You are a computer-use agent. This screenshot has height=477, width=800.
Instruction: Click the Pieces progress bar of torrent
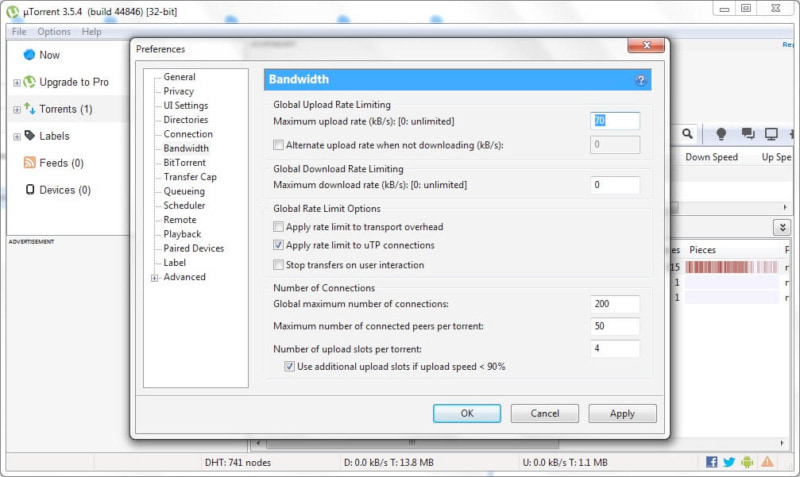[731, 267]
